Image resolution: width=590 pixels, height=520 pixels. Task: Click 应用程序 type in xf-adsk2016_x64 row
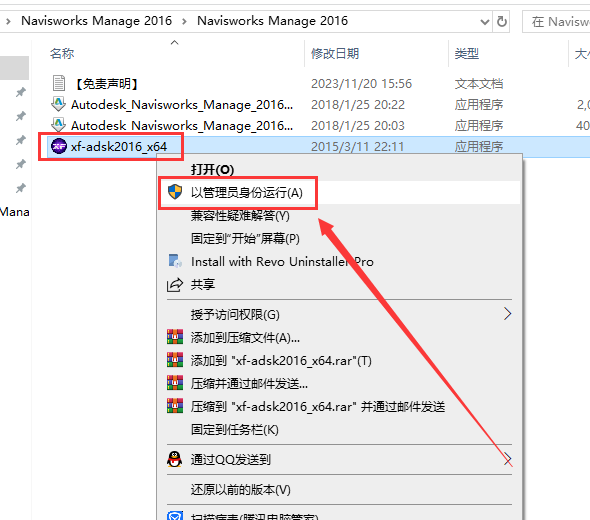(479, 146)
